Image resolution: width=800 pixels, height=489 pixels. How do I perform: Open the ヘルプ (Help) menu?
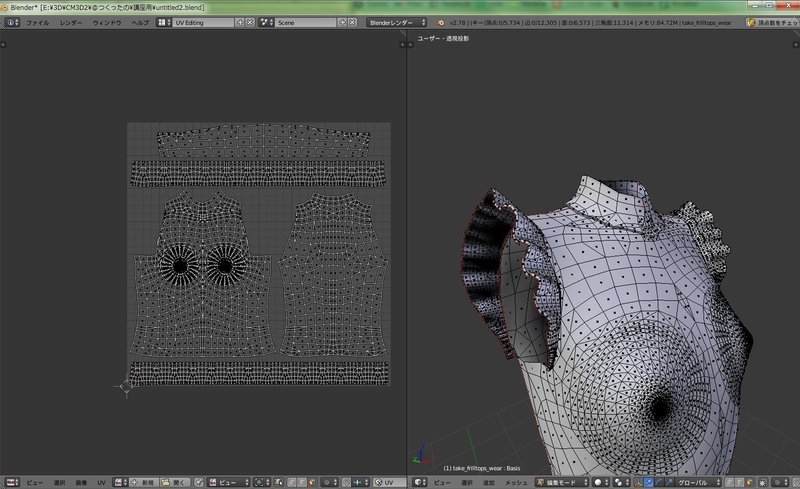[140, 22]
